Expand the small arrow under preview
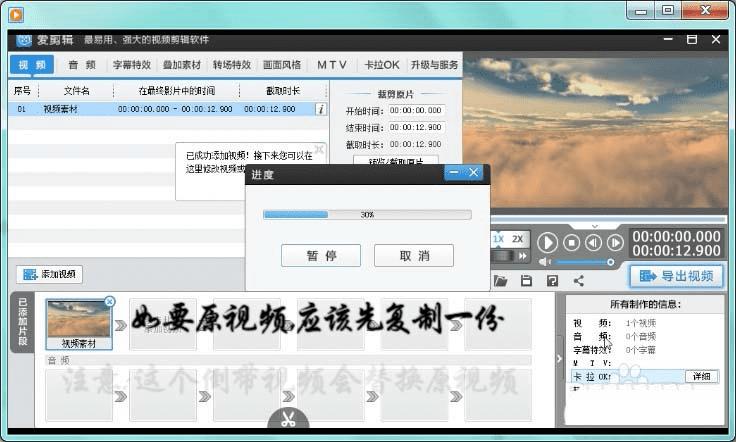736x442 pixels. pos(595,226)
